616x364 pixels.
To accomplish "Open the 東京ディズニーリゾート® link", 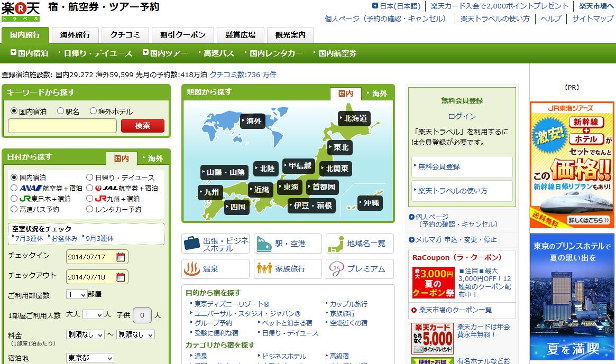I will tap(232, 304).
